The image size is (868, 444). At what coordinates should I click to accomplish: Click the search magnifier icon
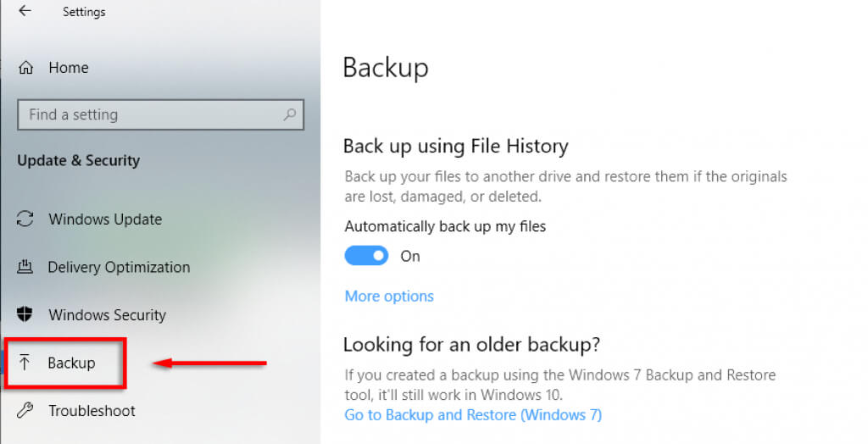[290, 114]
